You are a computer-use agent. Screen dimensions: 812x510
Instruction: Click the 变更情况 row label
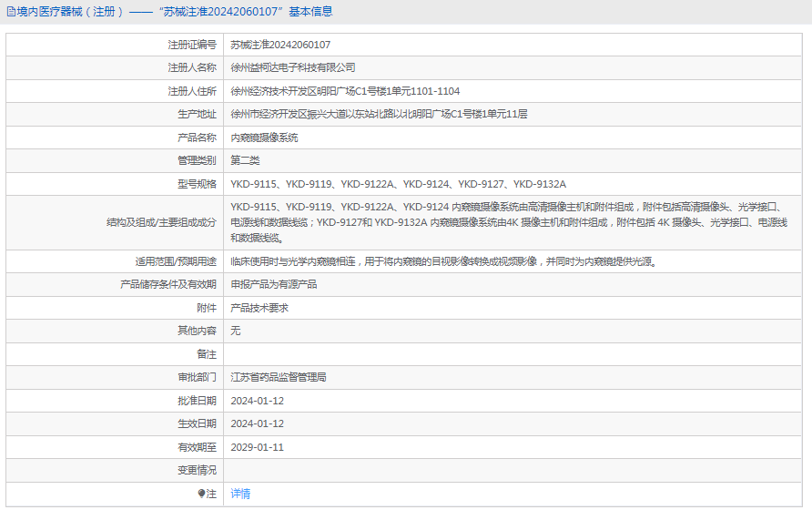tap(197, 470)
